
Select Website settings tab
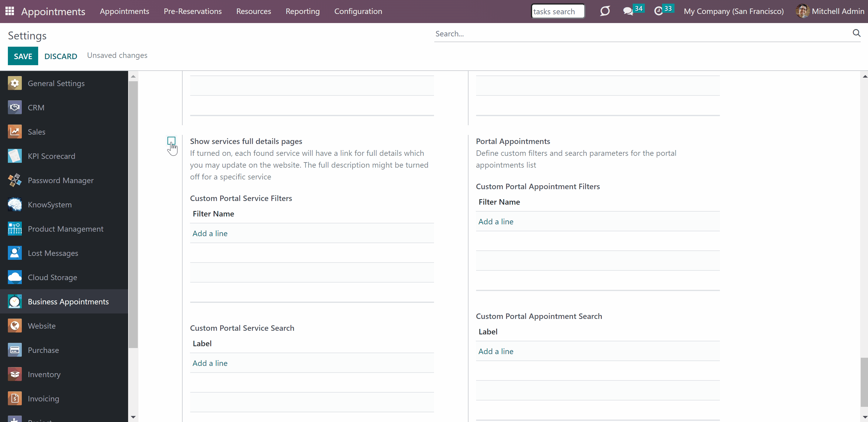coord(64,326)
